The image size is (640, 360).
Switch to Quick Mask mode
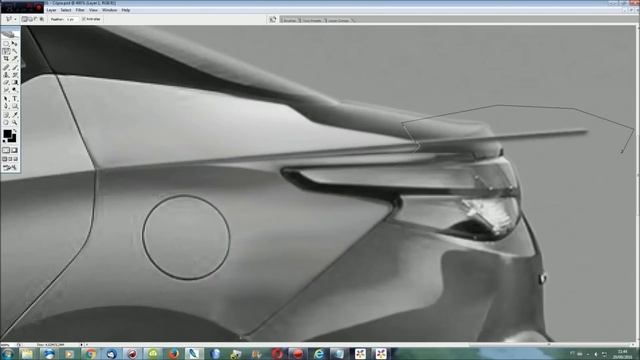click(x=15, y=150)
